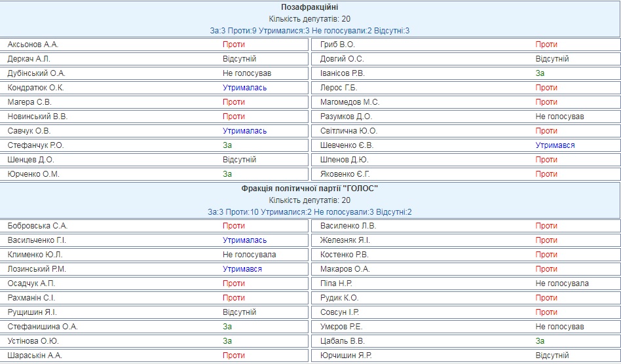Click the name Довгий О.С.
621x364 pixels.
point(342,59)
